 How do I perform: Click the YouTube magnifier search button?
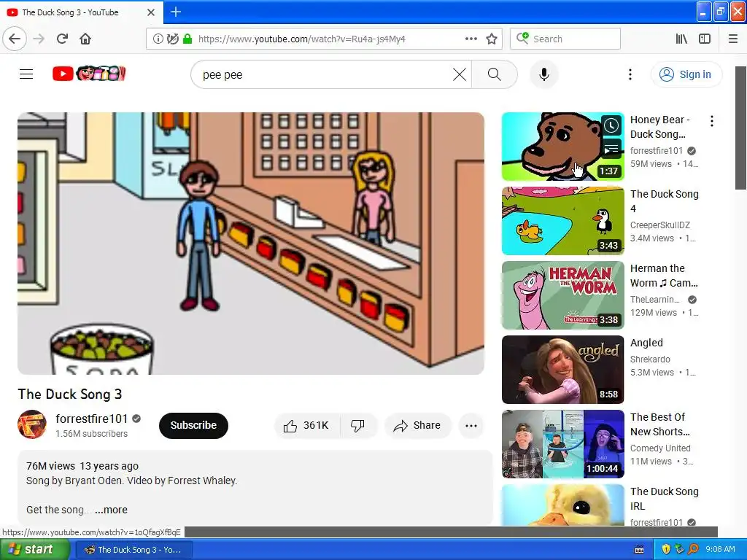pyautogui.click(x=495, y=75)
